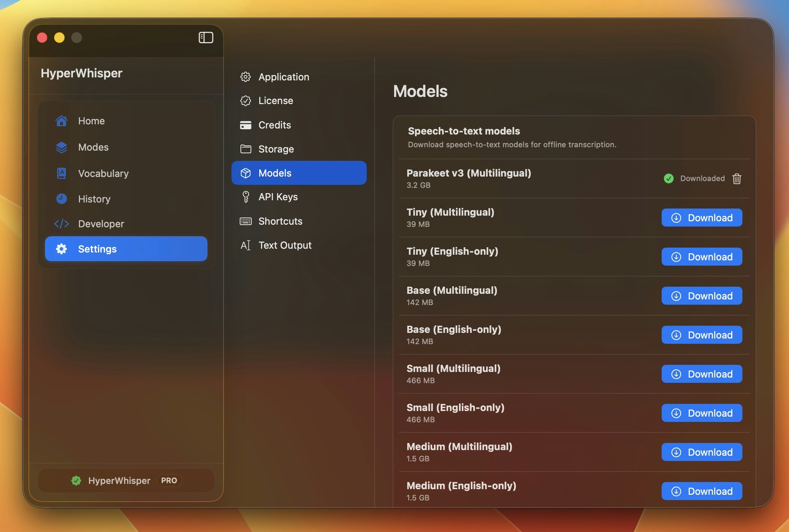Click the Vocabulary book icon
Viewport: 789px width, 532px height.
[61, 173]
